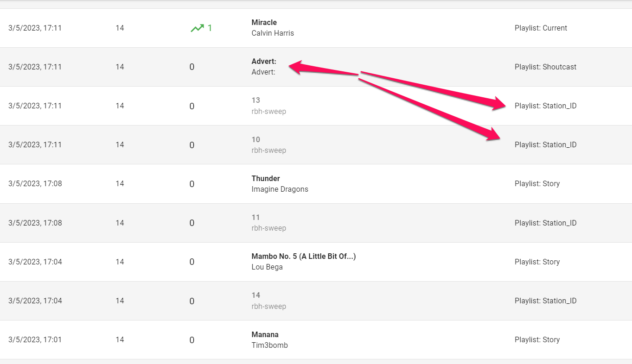Select the Playlist: Story label beside Manana
Screen dimensions: 632x364
[537, 339]
